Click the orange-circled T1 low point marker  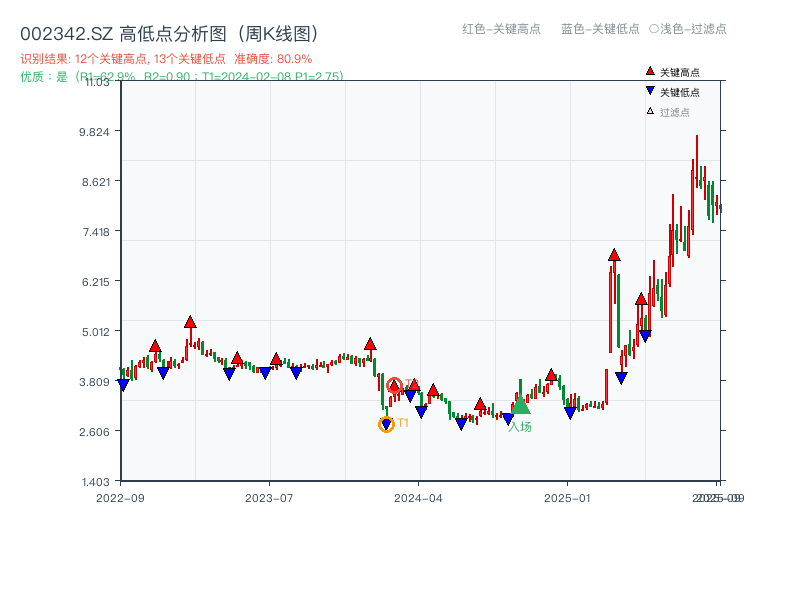386,424
